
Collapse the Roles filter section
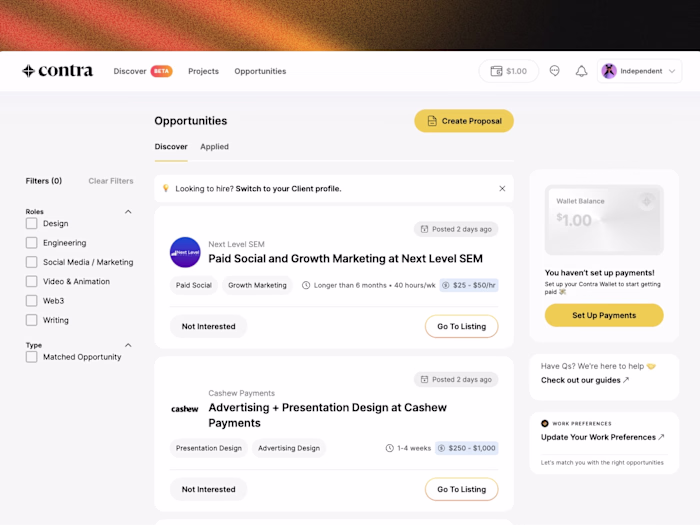(x=128, y=212)
